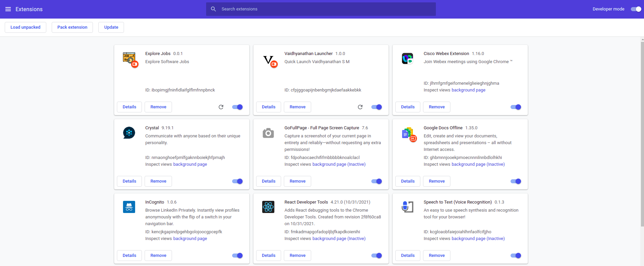Viewport: 644px width, 266px height.
Task: Remove the GoFullPage extension
Action: click(297, 181)
